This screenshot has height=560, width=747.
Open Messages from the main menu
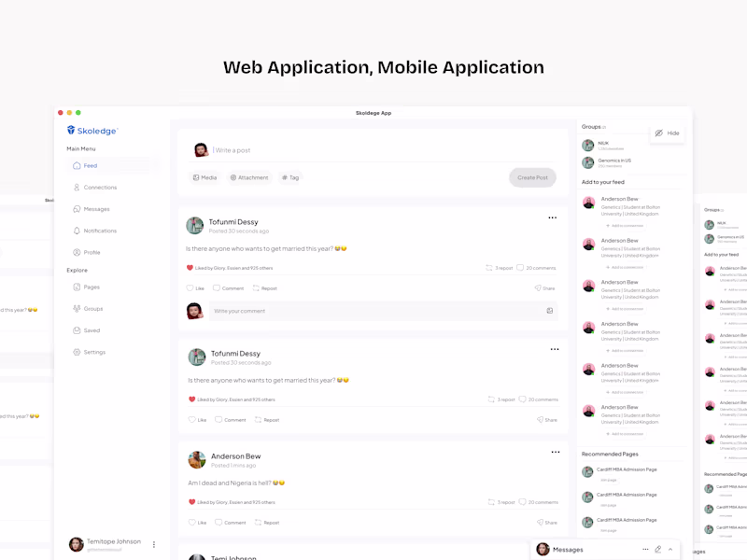75,209
